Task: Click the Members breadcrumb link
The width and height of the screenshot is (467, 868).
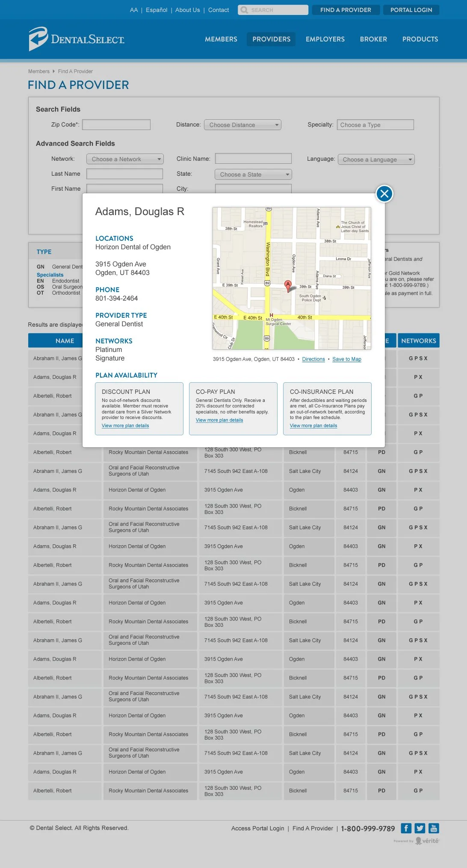Action: [x=39, y=71]
